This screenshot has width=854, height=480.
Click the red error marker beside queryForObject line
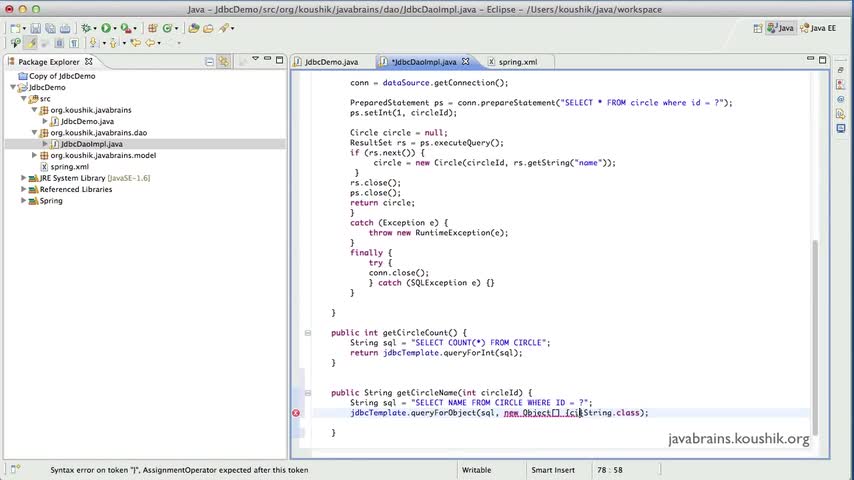click(296, 413)
